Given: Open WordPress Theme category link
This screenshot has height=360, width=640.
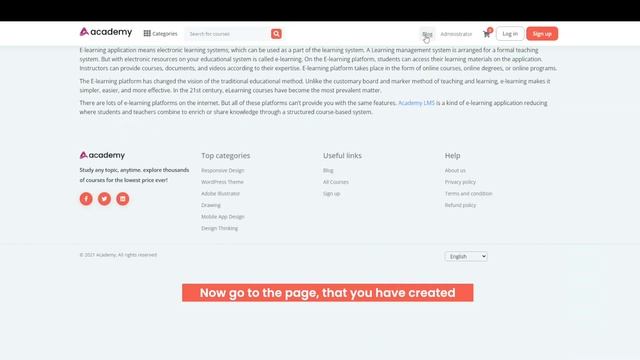Looking at the screenshot, I should pyautogui.click(x=222, y=182).
